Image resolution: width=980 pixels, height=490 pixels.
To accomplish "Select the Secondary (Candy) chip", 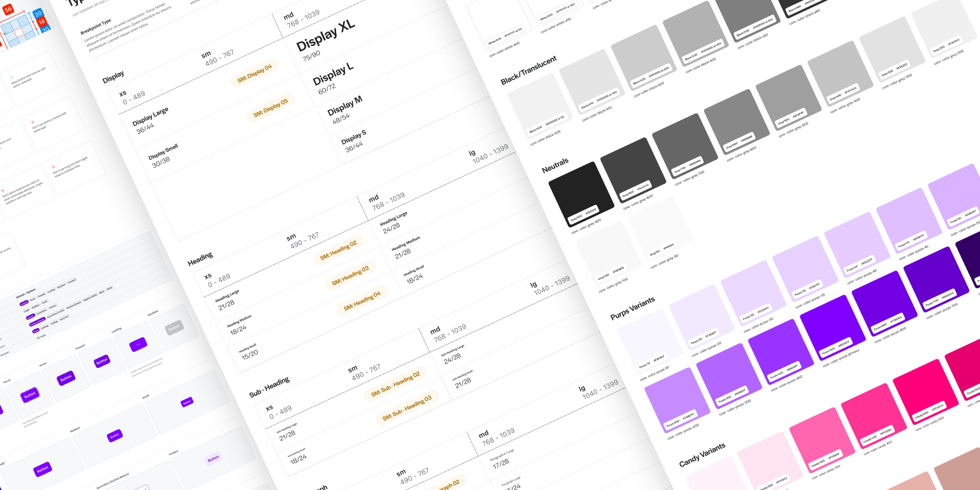I will click(x=55, y=313).
